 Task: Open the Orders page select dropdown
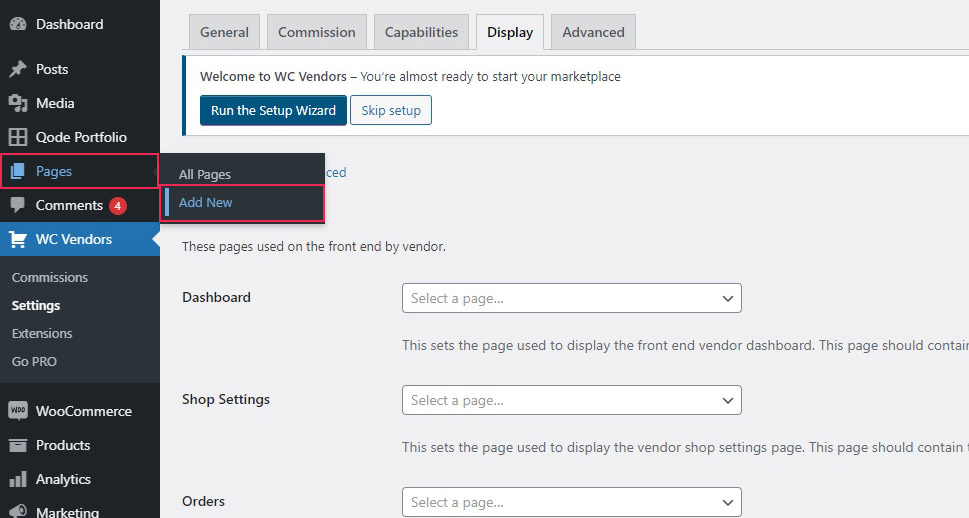click(572, 502)
